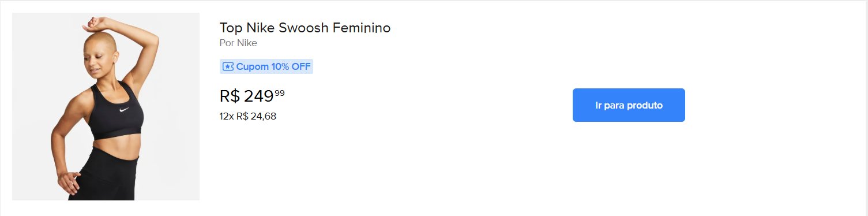Click the white Nike swoosh on the top

pyautogui.click(x=123, y=109)
